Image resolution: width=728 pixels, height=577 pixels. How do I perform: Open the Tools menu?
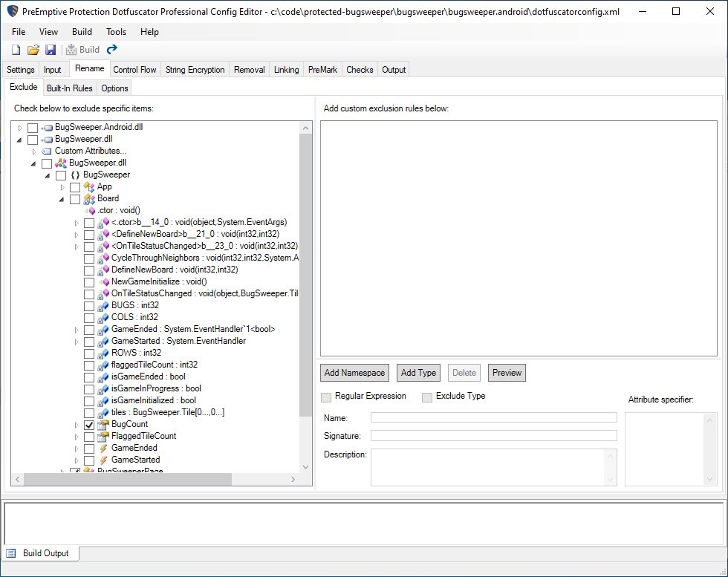pyautogui.click(x=116, y=32)
